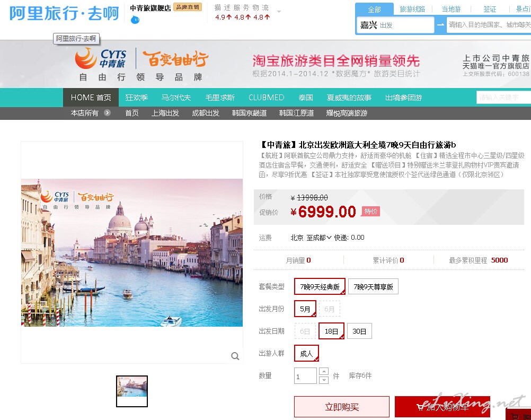This screenshot has height=420, width=531.
Task: Switch to the 当地游 search tab
Action: click(x=451, y=9)
